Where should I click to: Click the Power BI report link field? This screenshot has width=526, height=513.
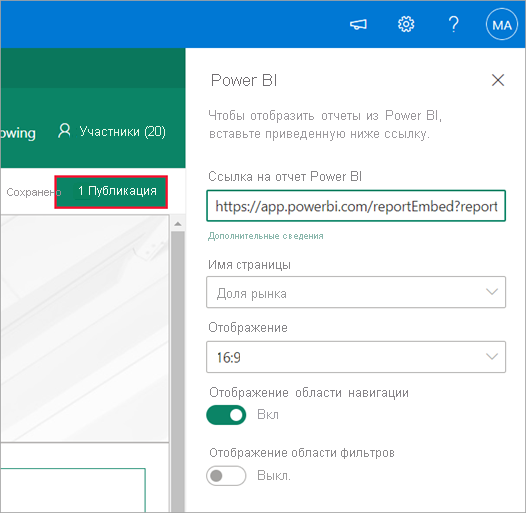356,206
